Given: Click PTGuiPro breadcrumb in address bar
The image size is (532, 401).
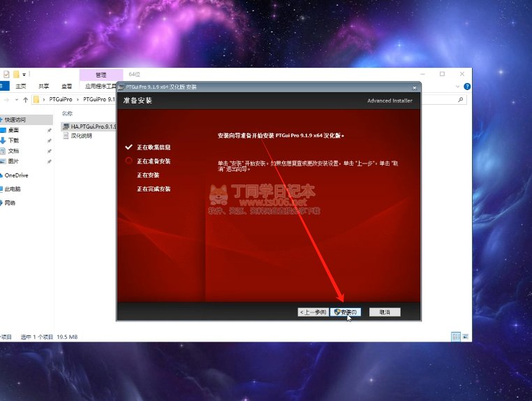Looking at the screenshot, I should pos(61,99).
